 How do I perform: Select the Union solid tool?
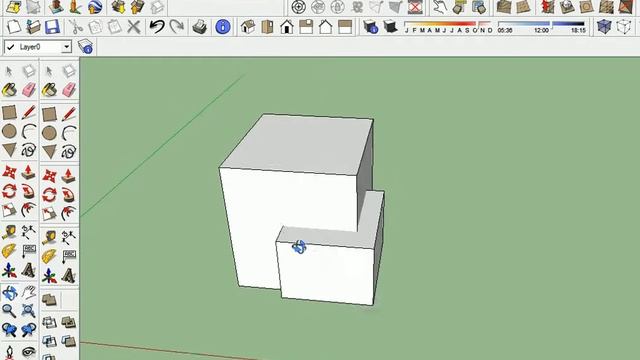(x=69, y=322)
